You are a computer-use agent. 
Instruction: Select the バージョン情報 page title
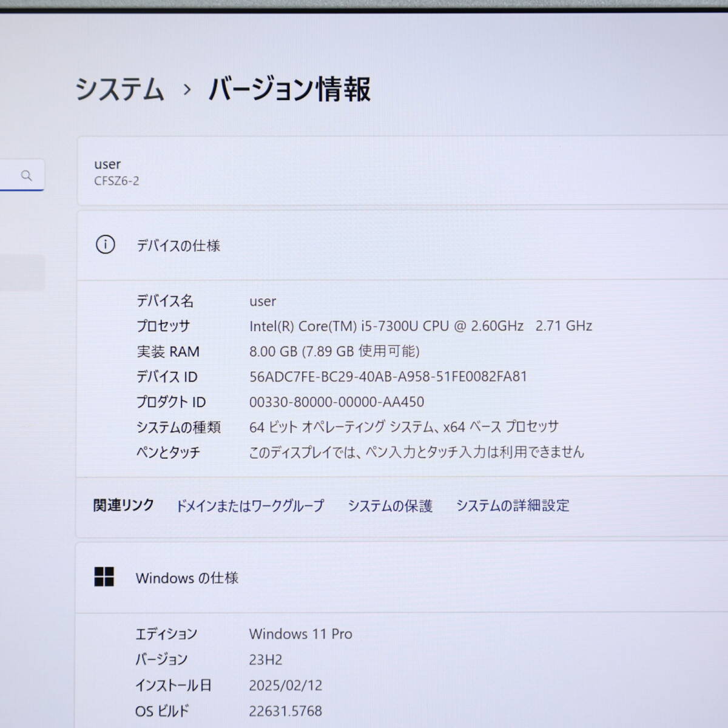click(289, 89)
